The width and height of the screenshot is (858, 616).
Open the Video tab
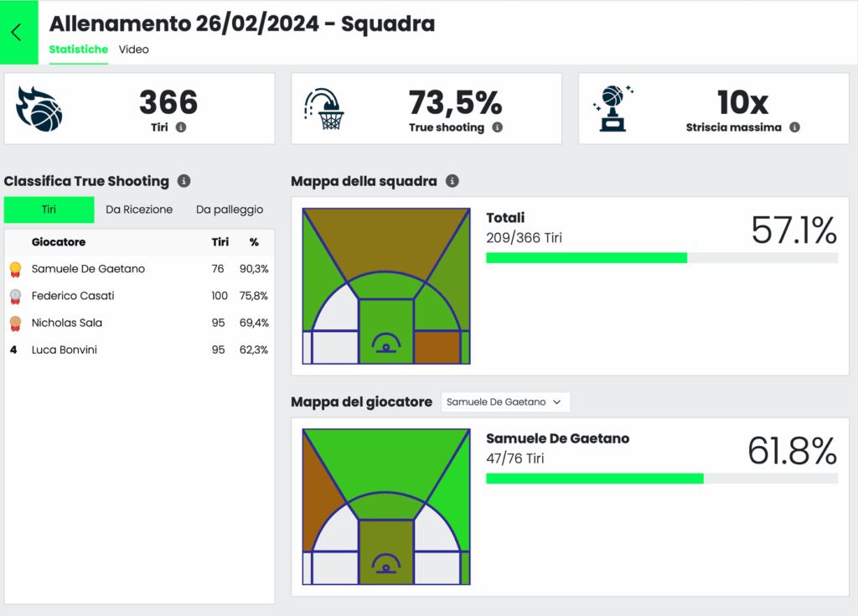(x=133, y=49)
